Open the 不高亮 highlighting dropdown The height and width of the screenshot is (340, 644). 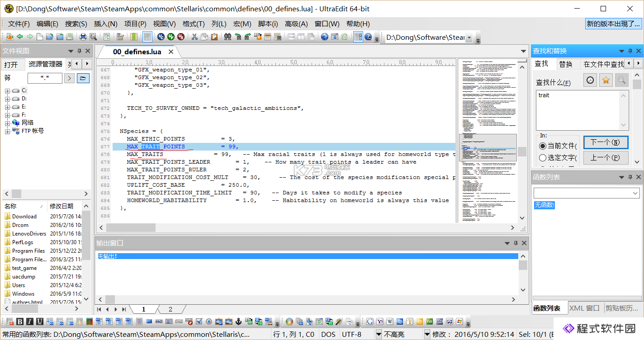(426, 335)
